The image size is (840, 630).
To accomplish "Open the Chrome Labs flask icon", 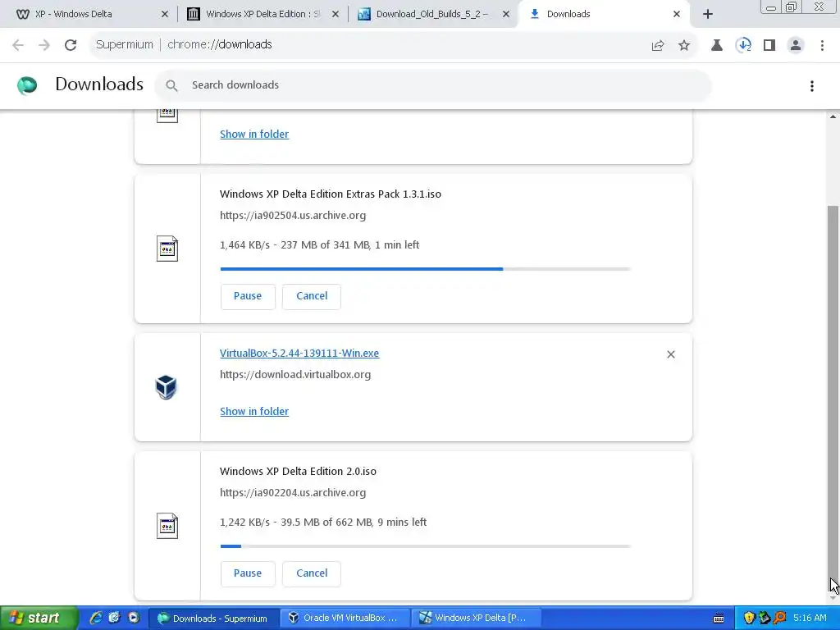I will tap(717, 46).
